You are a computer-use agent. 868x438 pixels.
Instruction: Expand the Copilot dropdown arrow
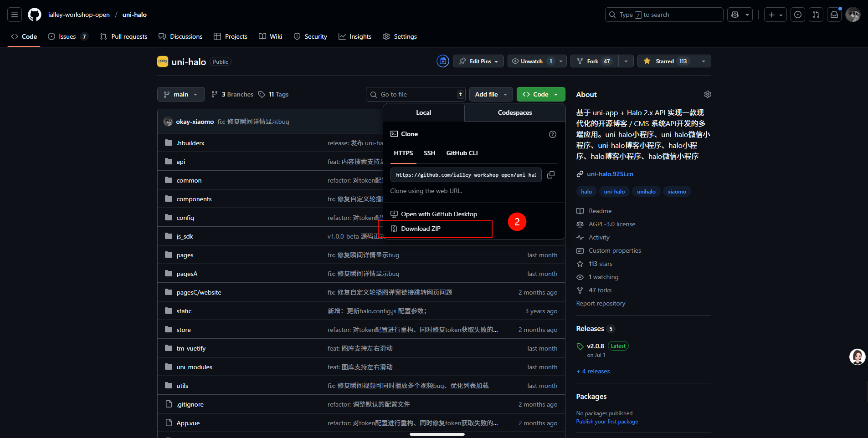click(x=747, y=15)
